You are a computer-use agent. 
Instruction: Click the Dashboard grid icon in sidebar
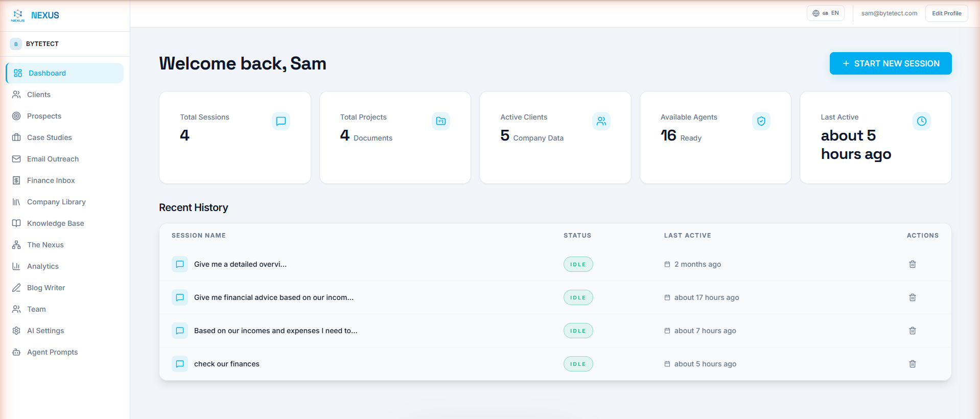18,73
